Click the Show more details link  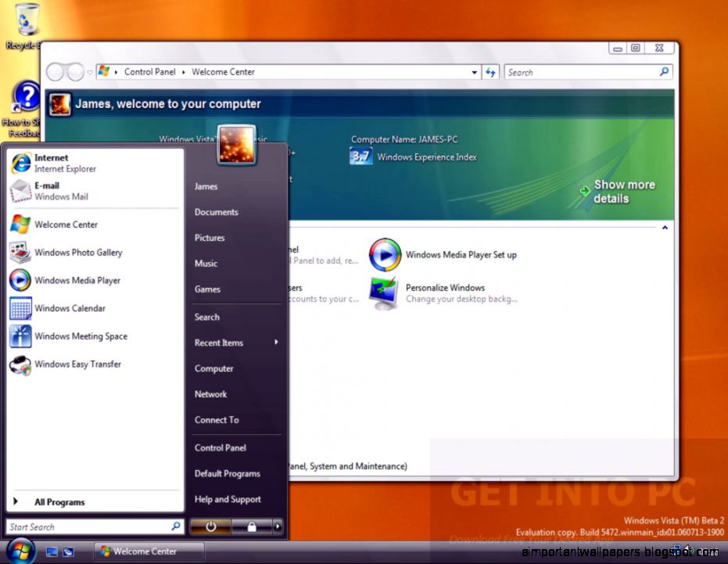(624, 191)
